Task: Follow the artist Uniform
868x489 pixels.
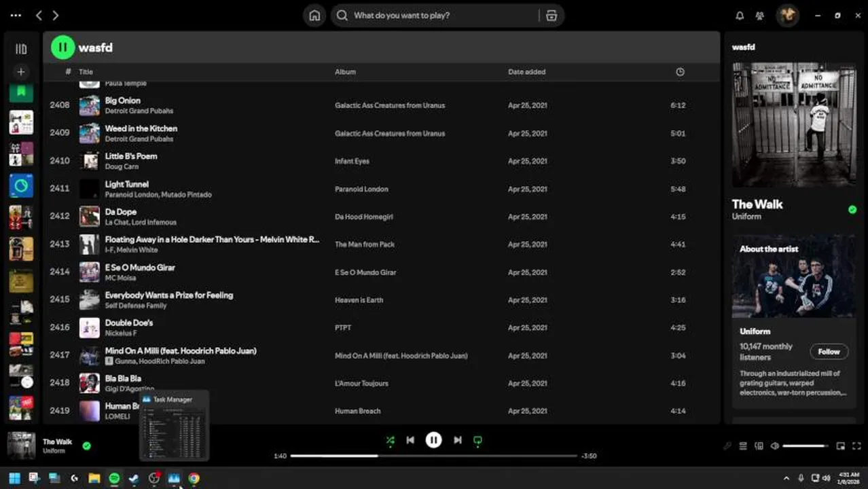Action: pos(829,352)
